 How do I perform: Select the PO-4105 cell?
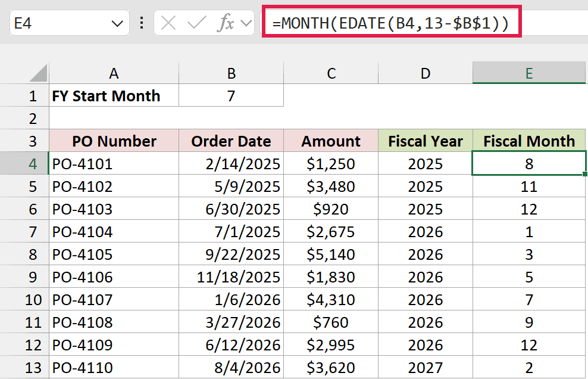tap(114, 254)
